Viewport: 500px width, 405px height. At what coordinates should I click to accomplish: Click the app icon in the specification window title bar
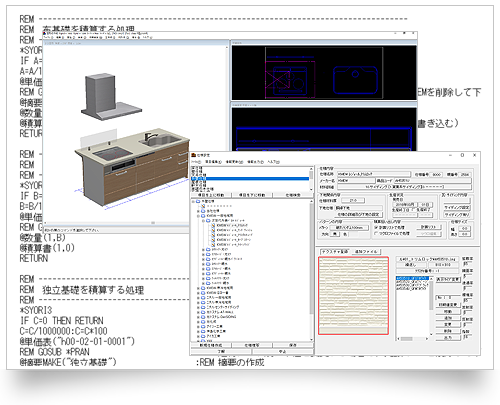pyautogui.click(x=193, y=155)
